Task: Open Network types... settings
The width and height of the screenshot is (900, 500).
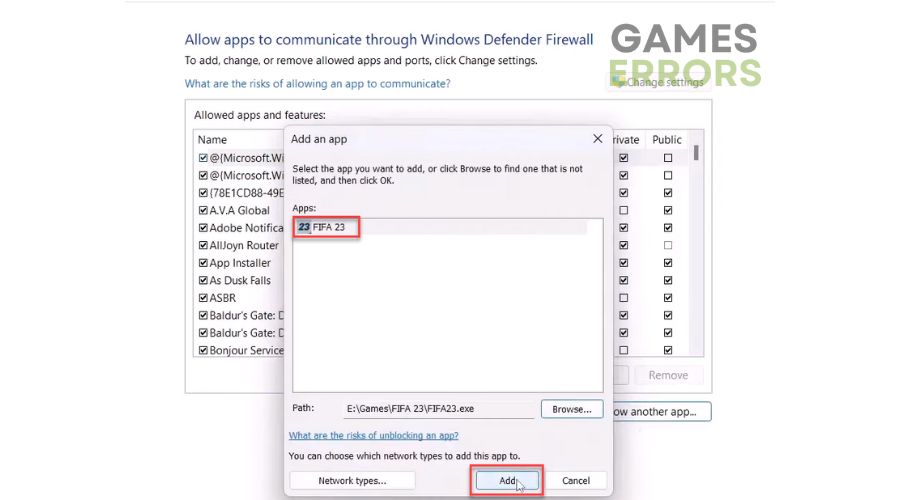Action: [352, 480]
